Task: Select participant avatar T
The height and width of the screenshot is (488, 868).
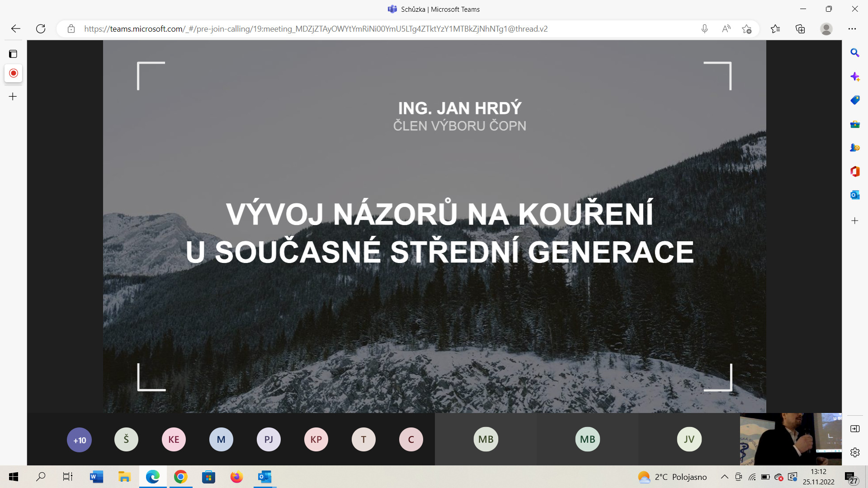Action: click(x=363, y=439)
